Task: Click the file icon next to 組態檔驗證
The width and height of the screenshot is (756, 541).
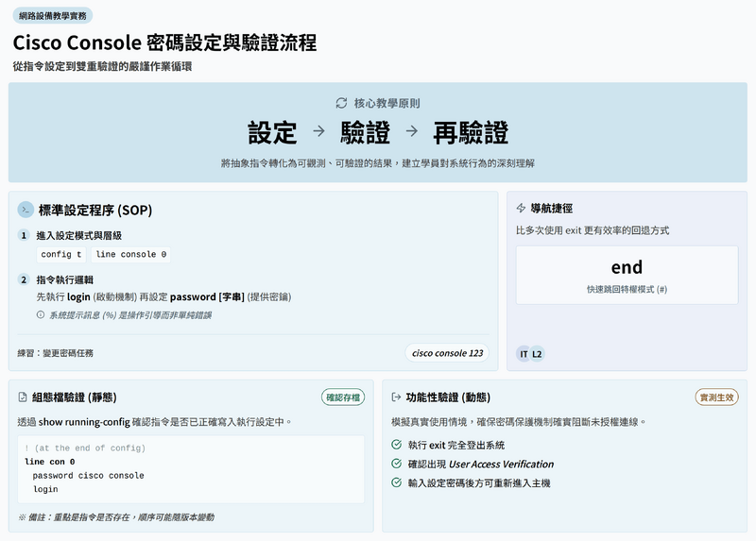Action: click(24, 397)
